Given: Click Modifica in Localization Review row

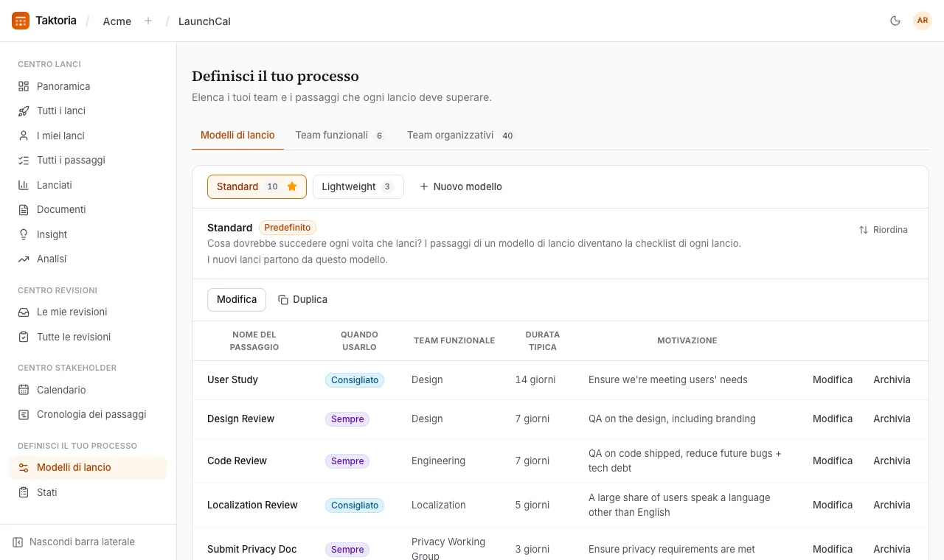Looking at the screenshot, I should tap(833, 505).
